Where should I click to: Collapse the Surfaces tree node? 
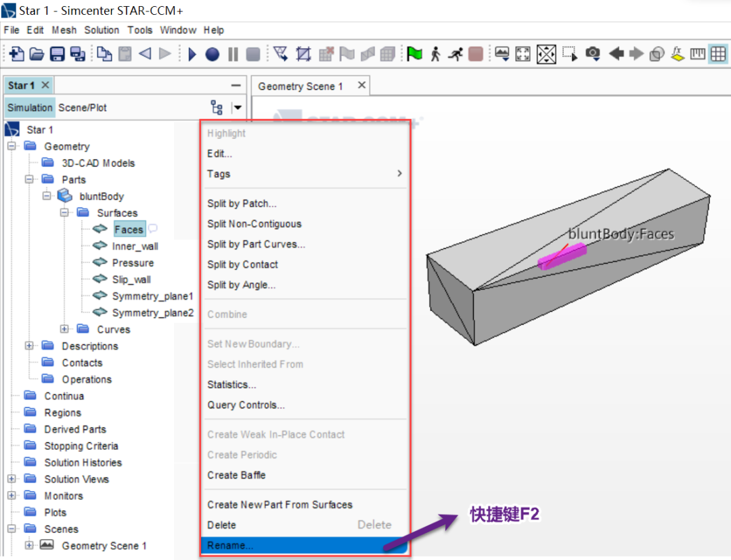[64, 213]
